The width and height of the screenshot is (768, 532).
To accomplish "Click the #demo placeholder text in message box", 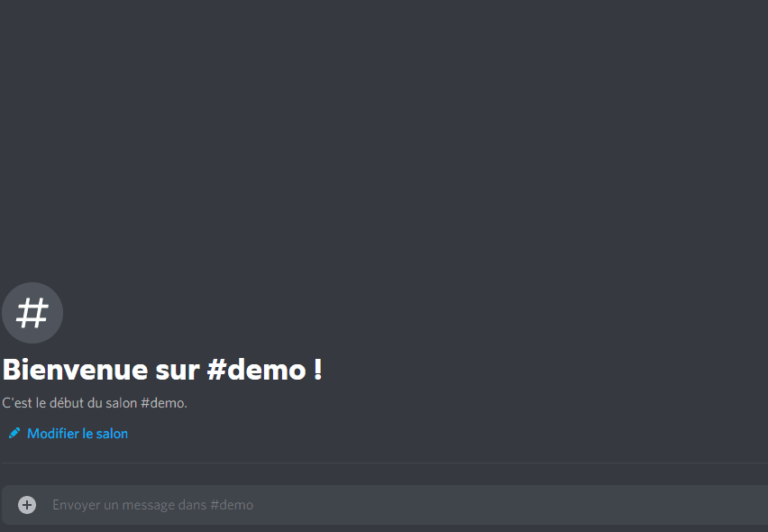I will click(x=232, y=505).
